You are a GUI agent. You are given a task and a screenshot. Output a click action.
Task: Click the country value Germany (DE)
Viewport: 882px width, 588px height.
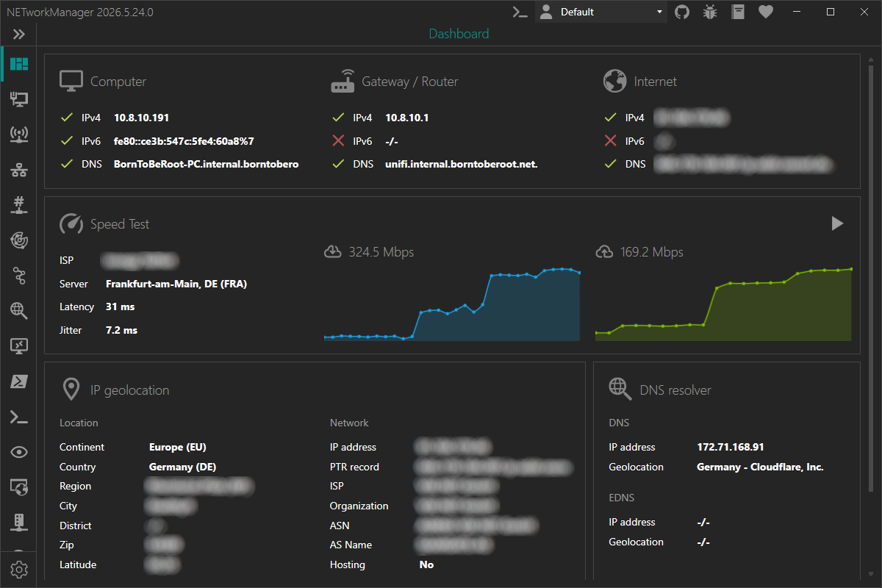click(183, 467)
